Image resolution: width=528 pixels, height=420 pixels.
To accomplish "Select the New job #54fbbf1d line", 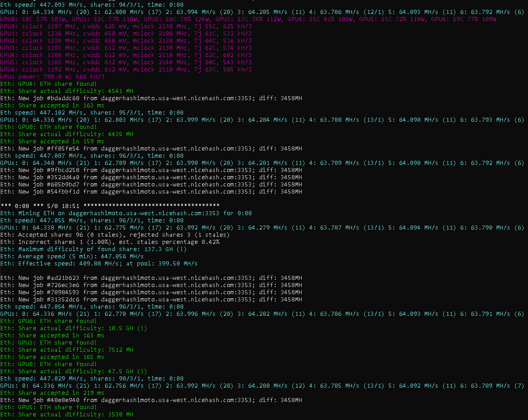I will click(x=151, y=192).
